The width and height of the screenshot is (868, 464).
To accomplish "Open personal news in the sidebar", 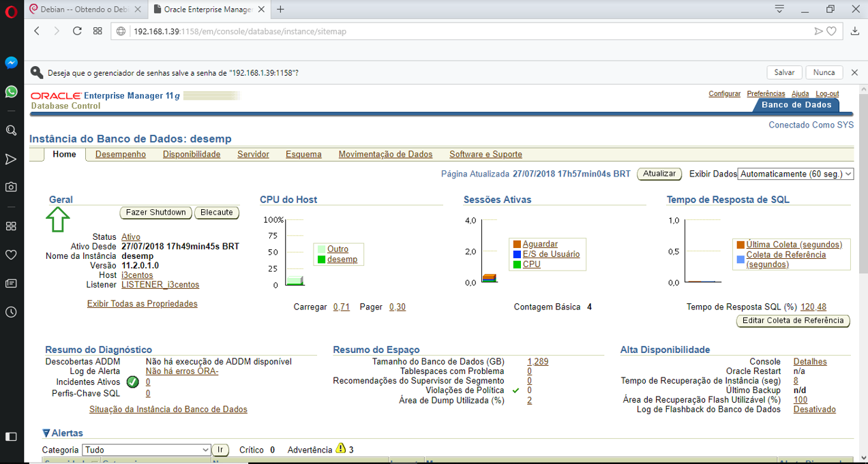I will (x=11, y=283).
